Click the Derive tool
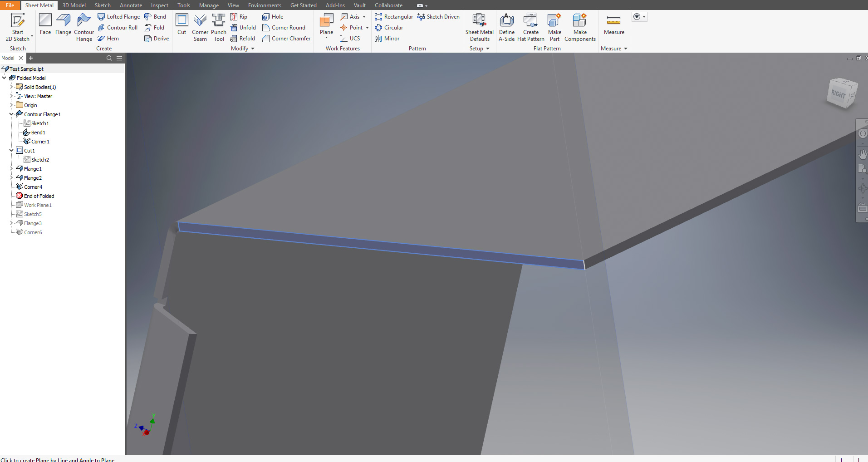868x462 pixels. tap(157, 39)
